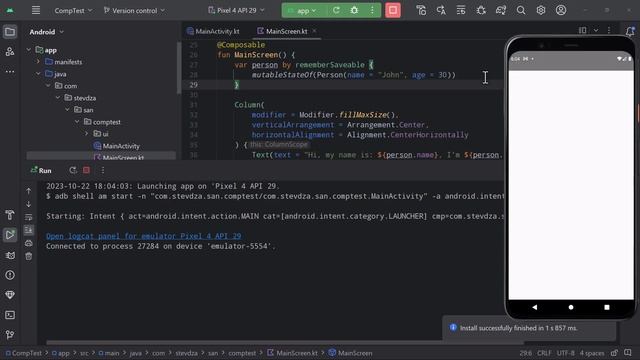Toggle scroll to end in console
Viewport: 640px width, 360px height.
29,230
